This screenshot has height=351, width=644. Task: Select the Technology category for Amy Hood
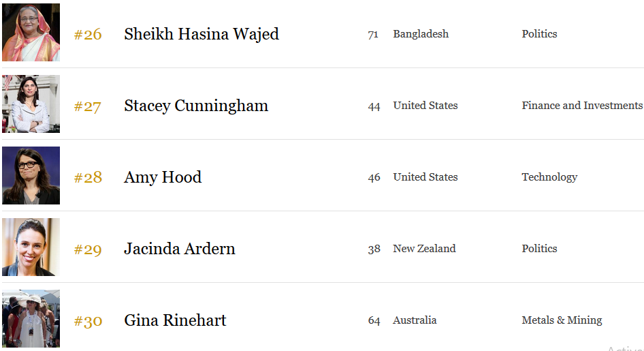[x=549, y=177]
